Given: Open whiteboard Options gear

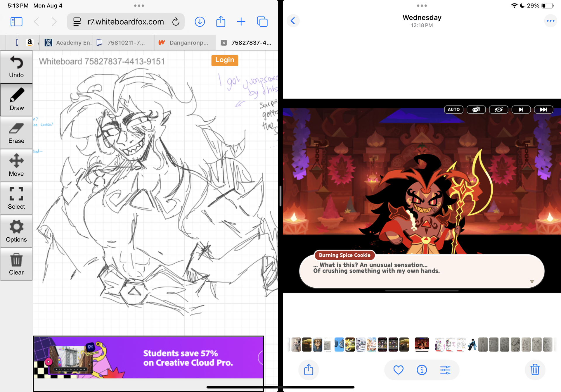Looking at the screenshot, I should tap(16, 231).
